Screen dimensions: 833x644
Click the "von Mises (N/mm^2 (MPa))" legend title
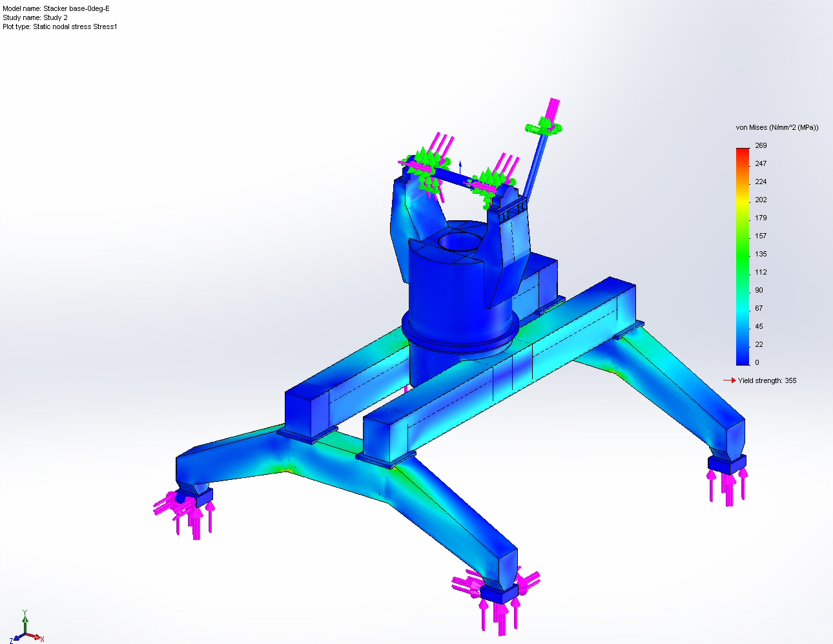(777, 127)
